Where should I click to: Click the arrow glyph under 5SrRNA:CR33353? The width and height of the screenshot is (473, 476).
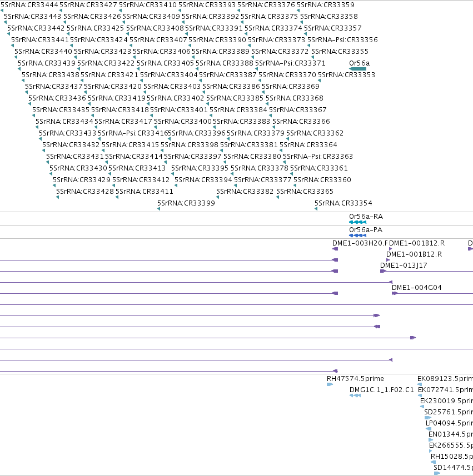click(319, 81)
